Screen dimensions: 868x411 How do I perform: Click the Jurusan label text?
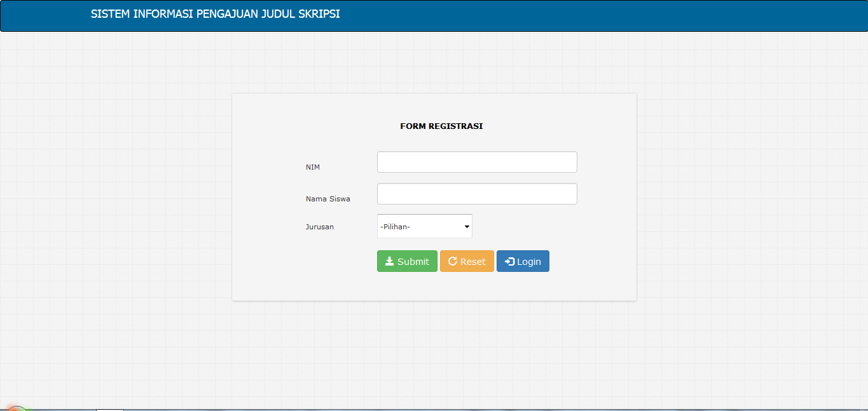319,226
